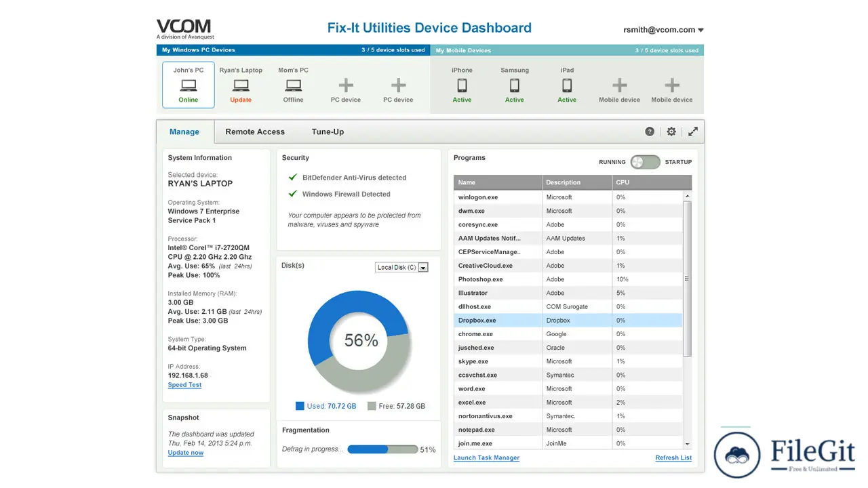This screenshot has height=488, width=868.
Task: Select highlighted Dropbox.exe row
Action: point(568,320)
